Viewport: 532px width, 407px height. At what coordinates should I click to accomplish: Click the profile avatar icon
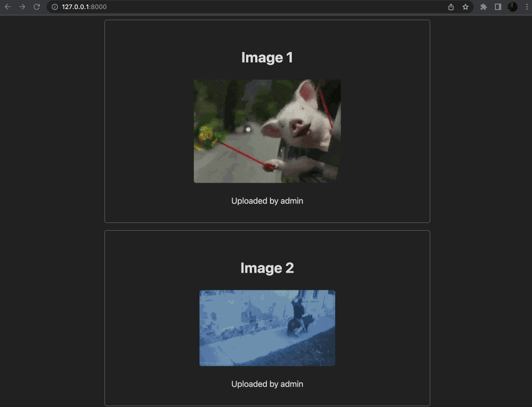[x=513, y=7]
